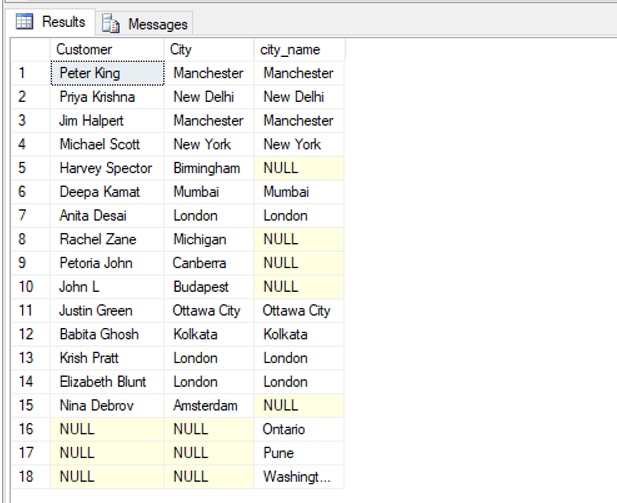Click Manchester city_name for Jim Halpert

299,120
